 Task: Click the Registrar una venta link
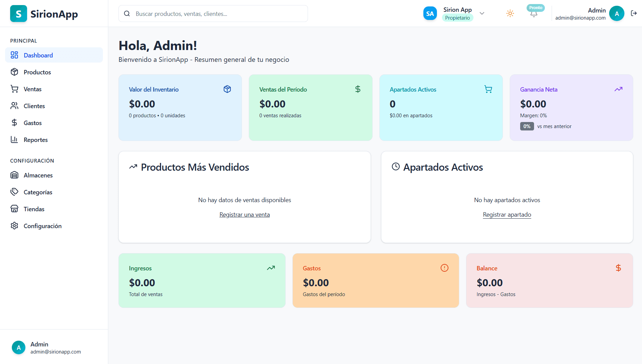pos(244,215)
